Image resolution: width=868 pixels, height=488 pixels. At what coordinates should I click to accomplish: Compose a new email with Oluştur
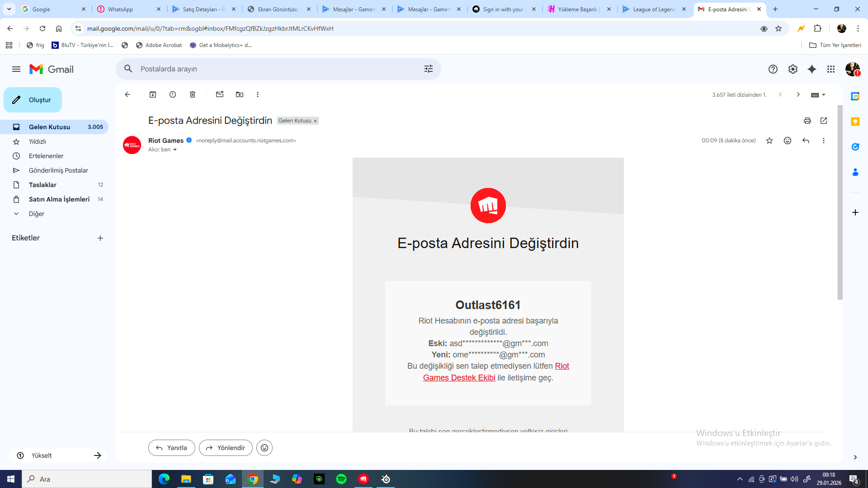coord(33,100)
